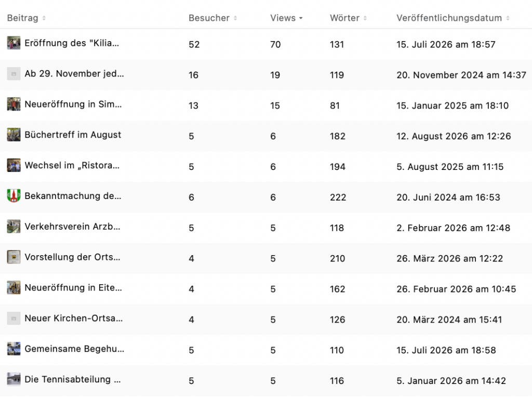Click the placeholder image of Ab 29. November post
Image resolution: width=532 pixels, height=397 pixels.
(14, 74)
